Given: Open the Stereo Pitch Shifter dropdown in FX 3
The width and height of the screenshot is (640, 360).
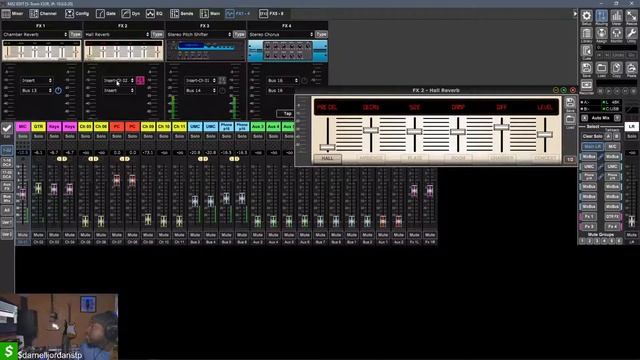Looking at the screenshot, I should (x=199, y=35).
